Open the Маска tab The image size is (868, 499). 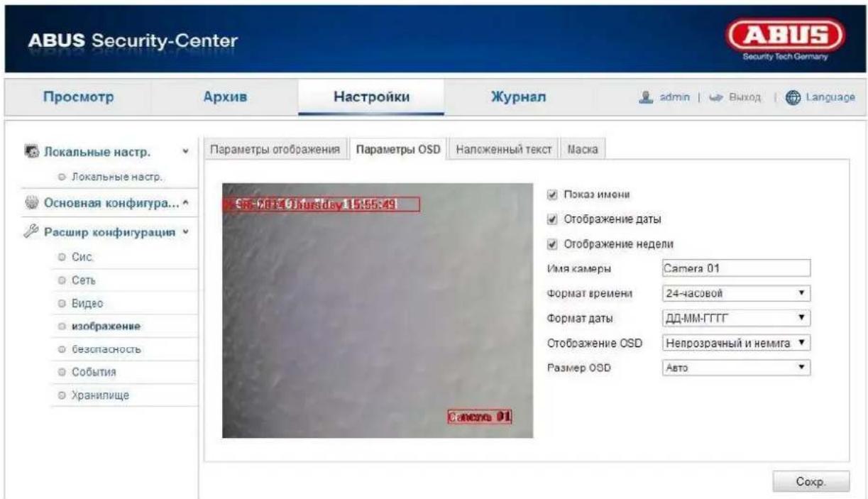coord(583,149)
